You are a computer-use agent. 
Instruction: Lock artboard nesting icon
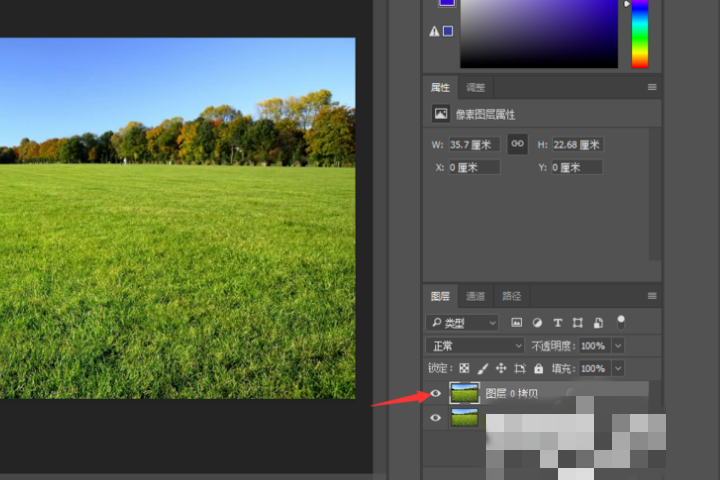(x=520, y=368)
